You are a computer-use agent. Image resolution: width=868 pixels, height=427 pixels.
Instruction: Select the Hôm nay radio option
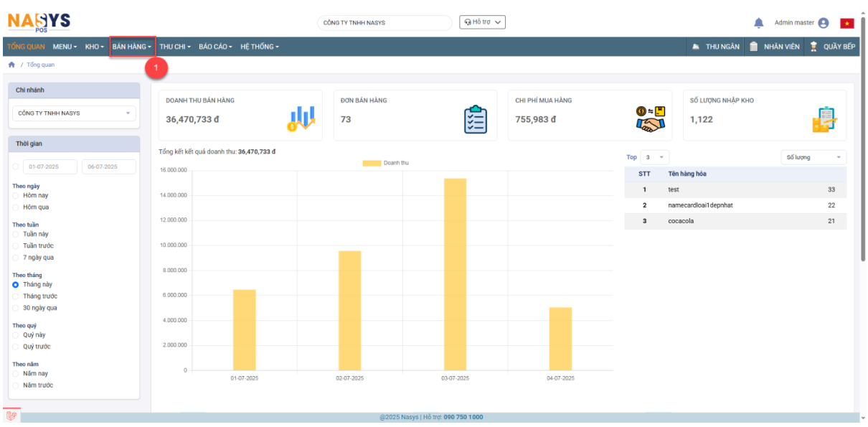click(x=16, y=195)
